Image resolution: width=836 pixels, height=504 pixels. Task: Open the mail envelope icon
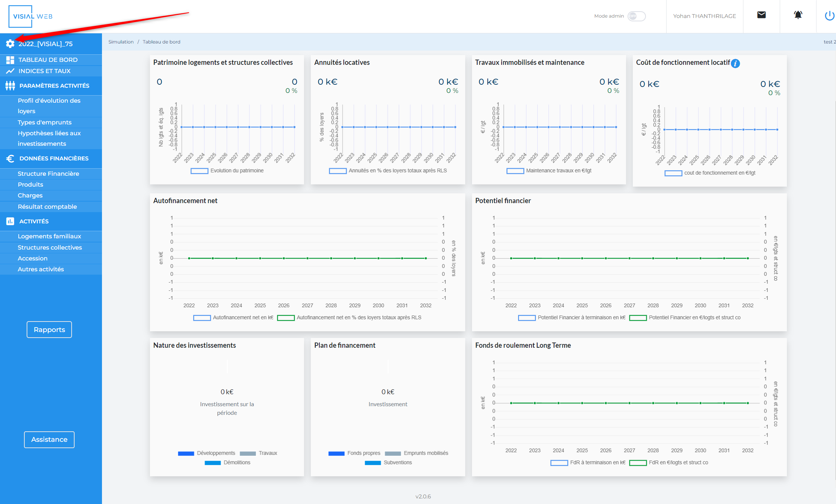click(761, 15)
